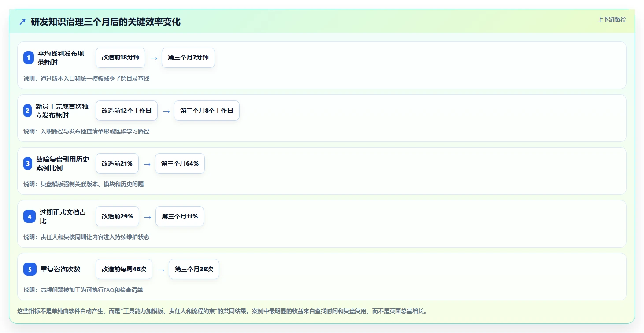Select the number 1 badge
Image resolution: width=644 pixels, height=333 pixels.
click(29, 58)
